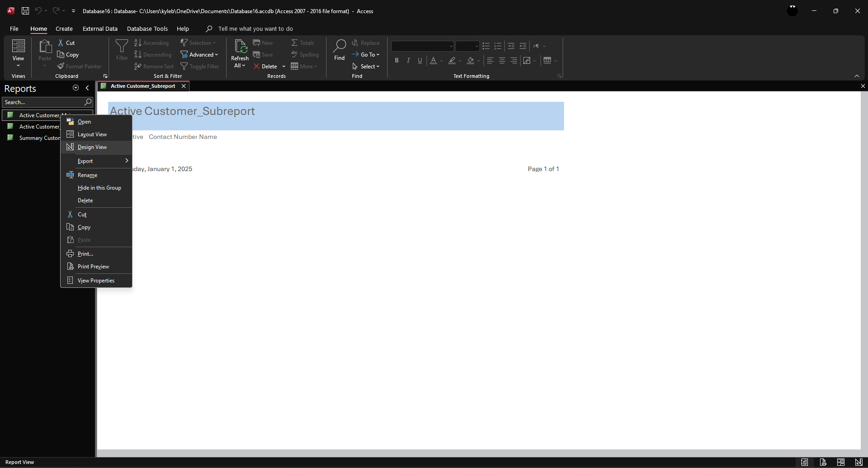This screenshot has width=868, height=468.
Task: Click the Copy command in ribbon Clipboard group
Action: point(68,55)
